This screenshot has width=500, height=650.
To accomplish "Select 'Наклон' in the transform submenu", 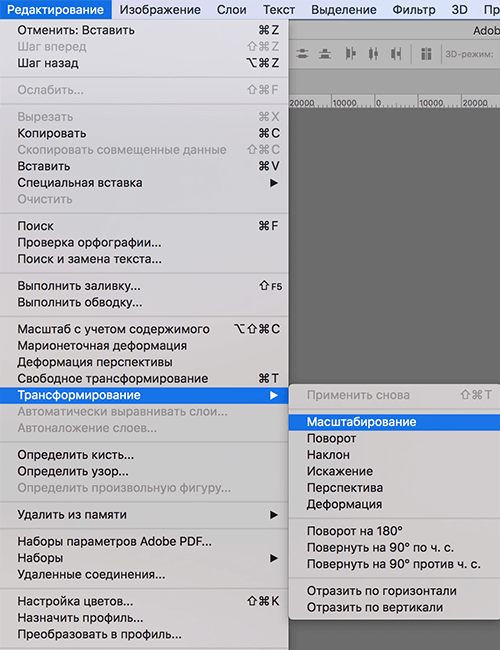I will pyautogui.click(x=394, y=455).
